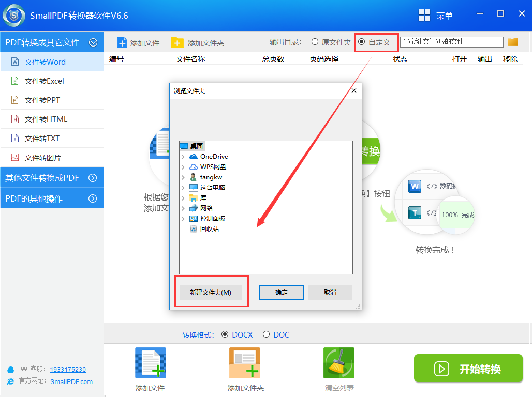
Task: Click the 页码选择 column header
Action: [x=323, y=58]
